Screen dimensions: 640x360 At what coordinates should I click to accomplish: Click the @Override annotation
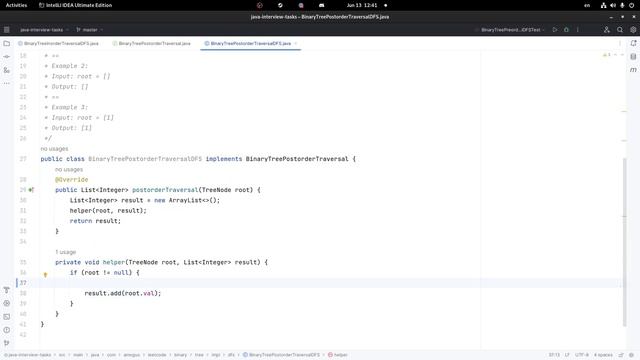click(x=71, y=180)
